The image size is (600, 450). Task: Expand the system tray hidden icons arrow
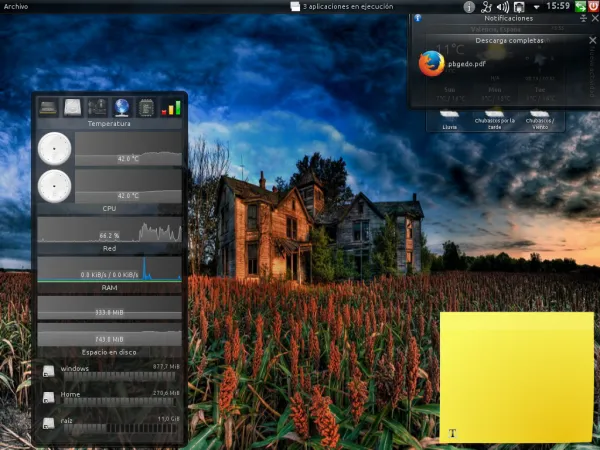pyautogui.click(x=534, y=7)
